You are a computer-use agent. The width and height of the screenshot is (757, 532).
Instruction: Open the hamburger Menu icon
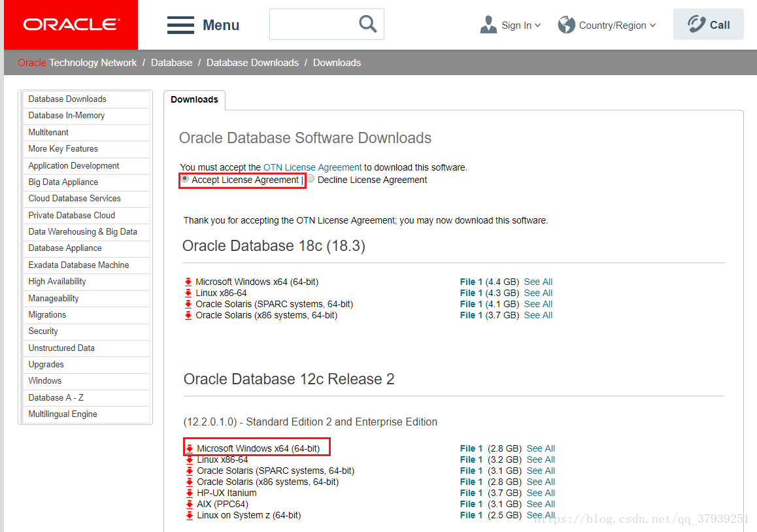click(180, 25)
